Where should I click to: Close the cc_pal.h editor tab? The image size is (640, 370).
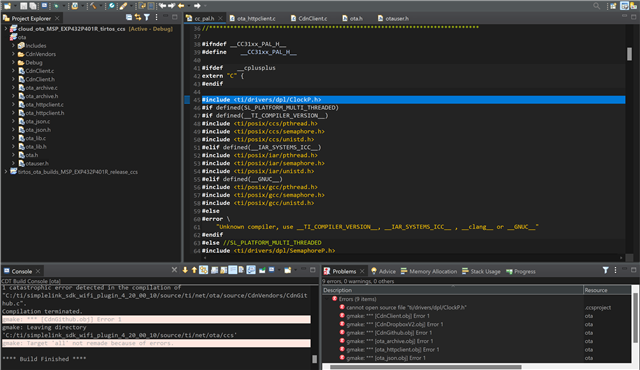click(x=220, y=18)
